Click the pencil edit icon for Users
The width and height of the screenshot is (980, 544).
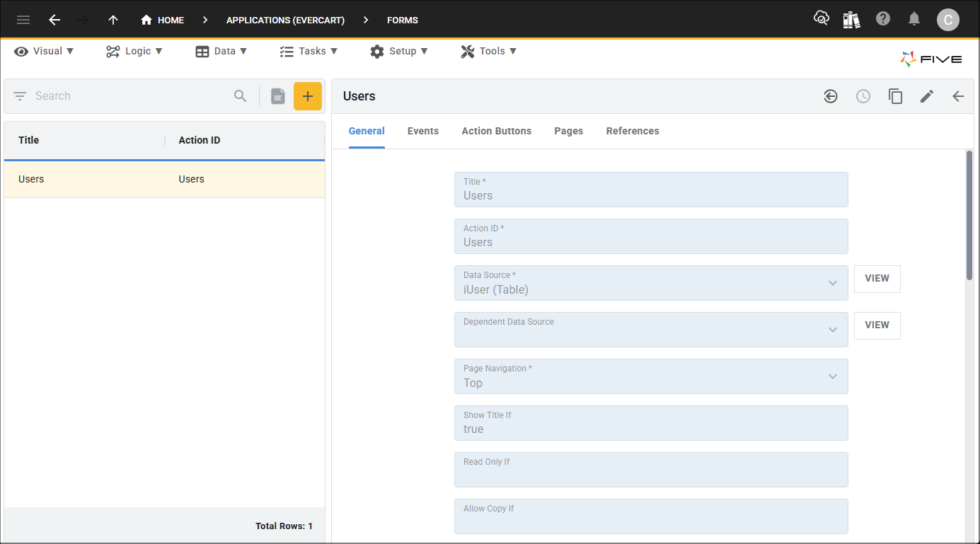click(927, 96)
